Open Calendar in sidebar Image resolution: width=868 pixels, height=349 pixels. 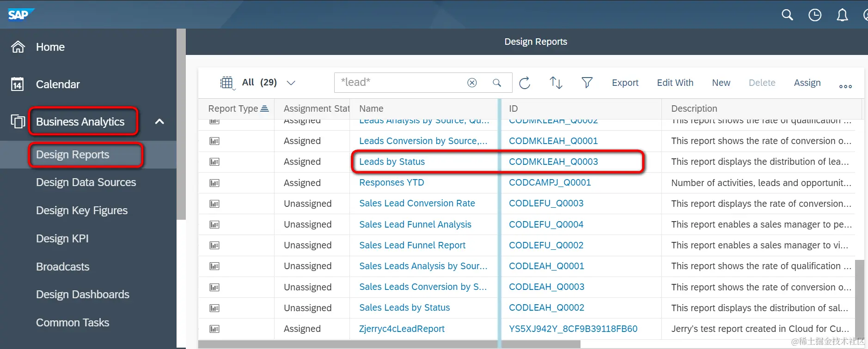58,84
